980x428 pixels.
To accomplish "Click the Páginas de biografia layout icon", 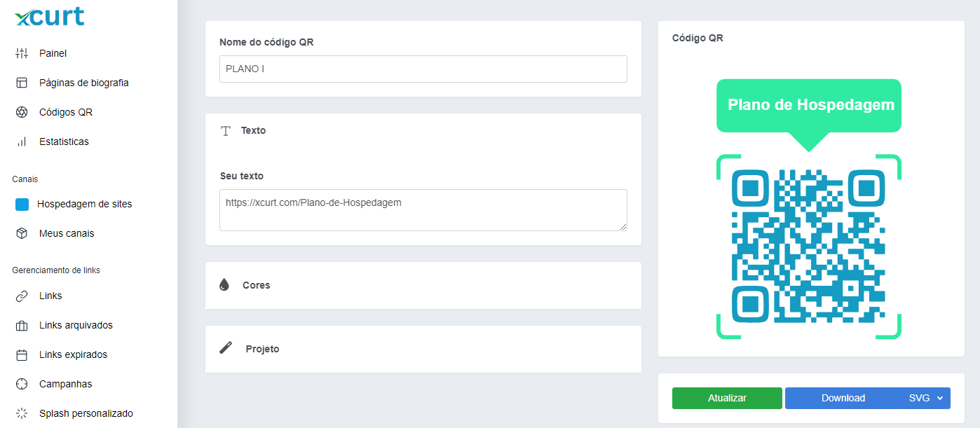I will [22, 83].
